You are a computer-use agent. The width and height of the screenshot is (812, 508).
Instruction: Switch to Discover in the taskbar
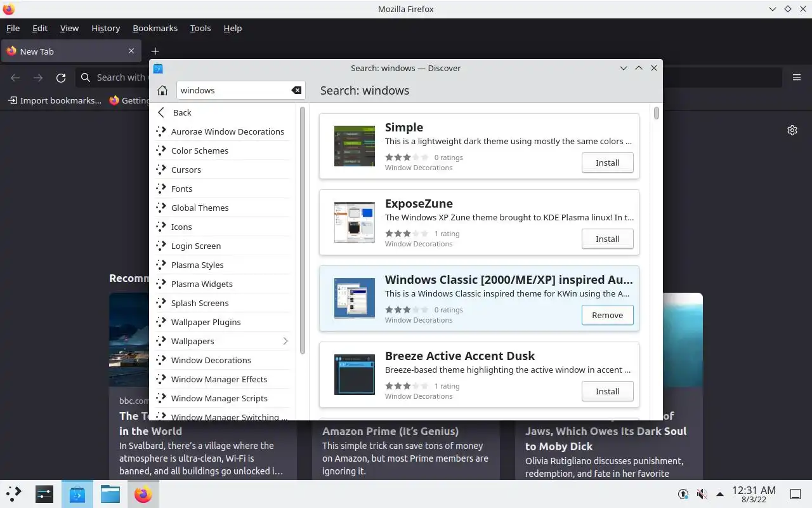tap(77, 494)
